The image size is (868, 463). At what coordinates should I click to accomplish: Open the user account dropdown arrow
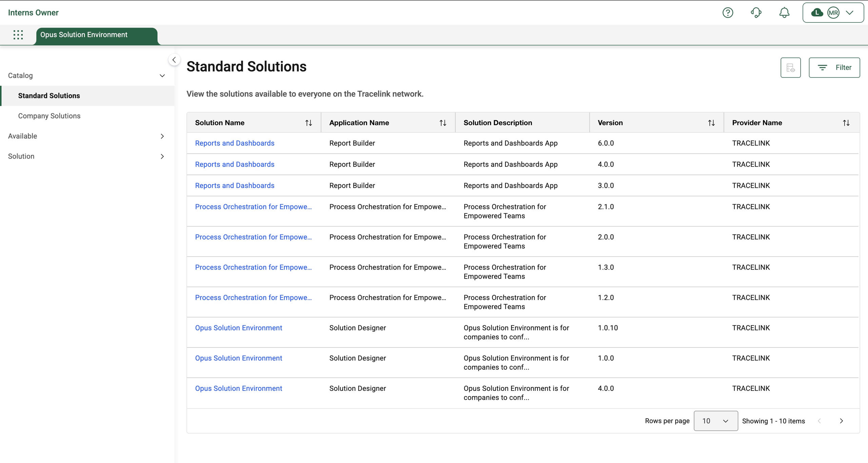(x=849, y=13)
